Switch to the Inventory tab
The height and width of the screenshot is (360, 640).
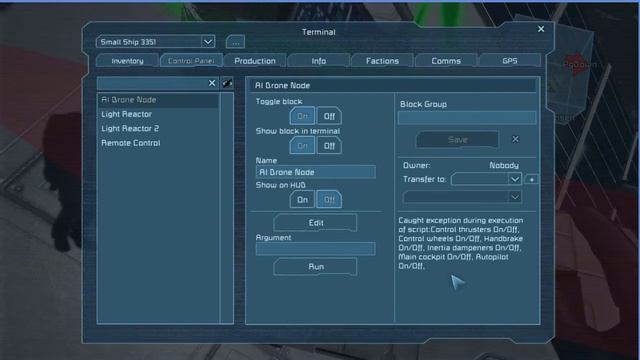click(127, 61)
